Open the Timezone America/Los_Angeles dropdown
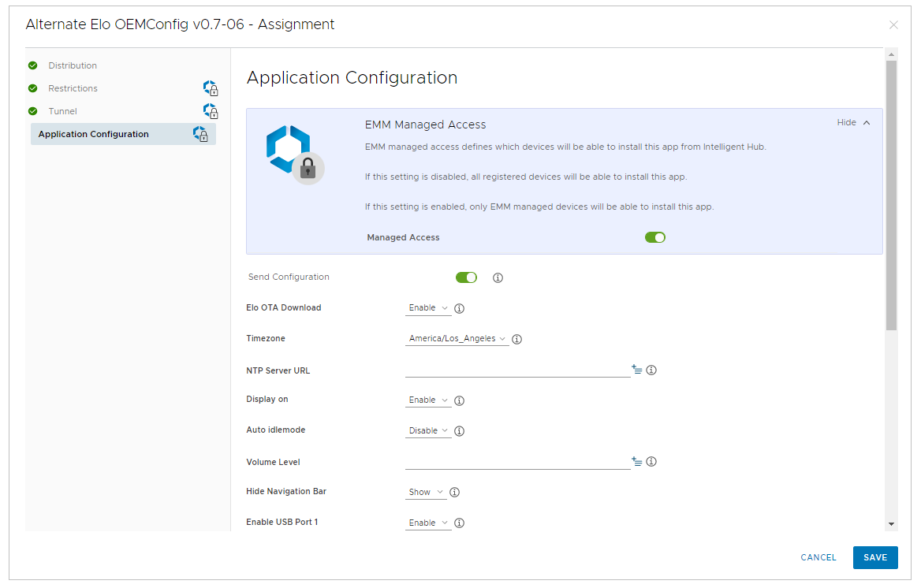 [x=457, y=339]
